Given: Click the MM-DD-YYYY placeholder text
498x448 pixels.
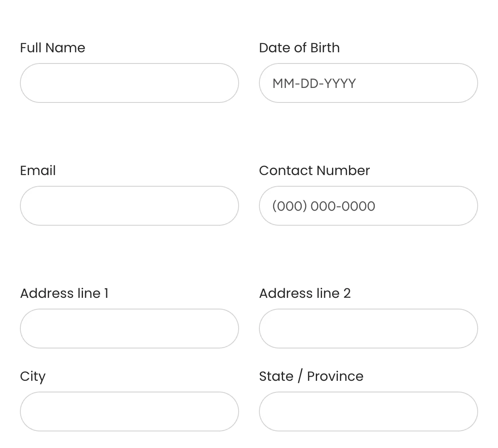Looking at the screenshot, I should 314,83.
